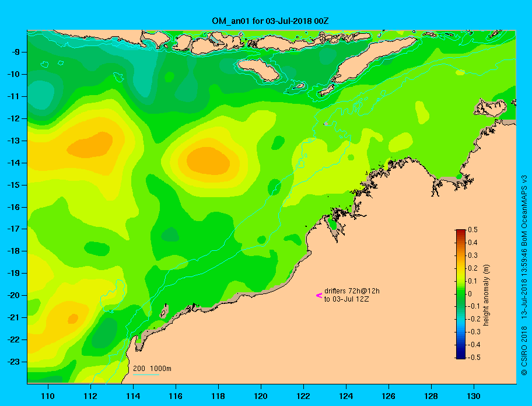The height and width of the screenshot is (406, 532).
Task: Click the magenta drifter arrow marker
Action: [319, 295]
